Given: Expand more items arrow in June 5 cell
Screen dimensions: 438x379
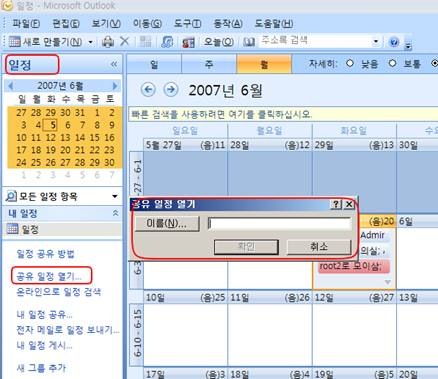Looking at the screenshot, I should (x=387, y=282).
